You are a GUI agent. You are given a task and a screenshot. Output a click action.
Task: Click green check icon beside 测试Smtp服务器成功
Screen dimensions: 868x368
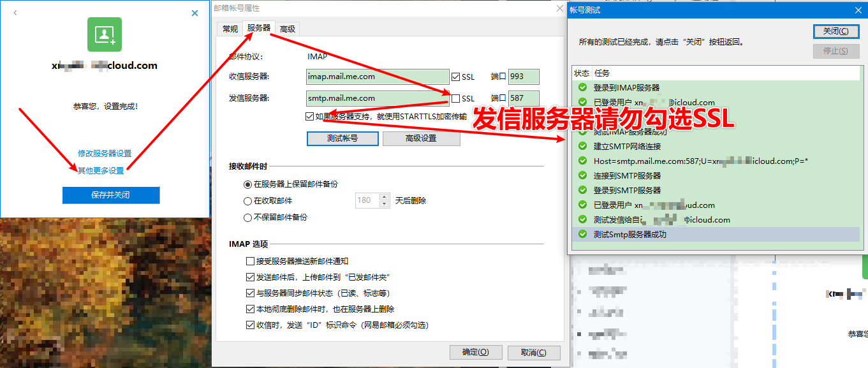(x=582, y=234)
